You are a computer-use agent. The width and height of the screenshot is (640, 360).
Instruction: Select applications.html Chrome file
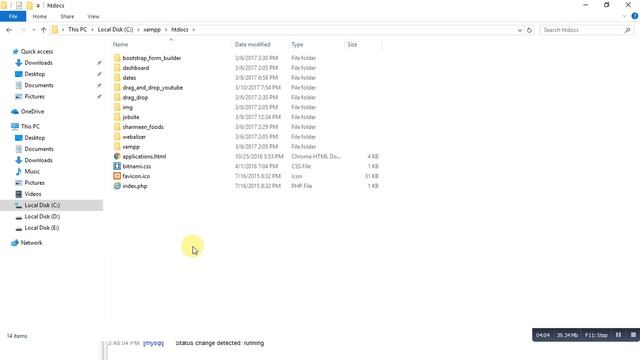tap(144, 156)
